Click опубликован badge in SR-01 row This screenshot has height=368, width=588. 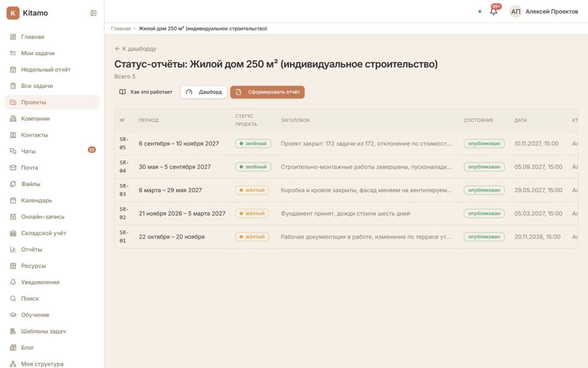click(x=484, y=236)
